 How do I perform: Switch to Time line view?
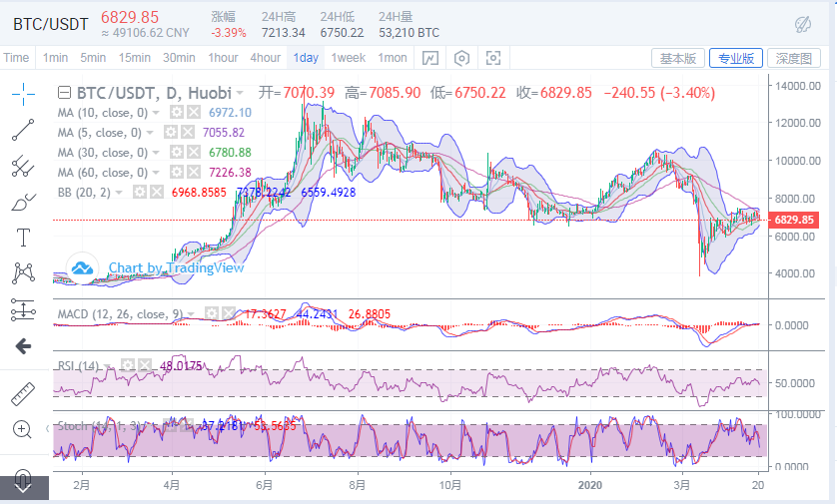(x=16, y=58)
